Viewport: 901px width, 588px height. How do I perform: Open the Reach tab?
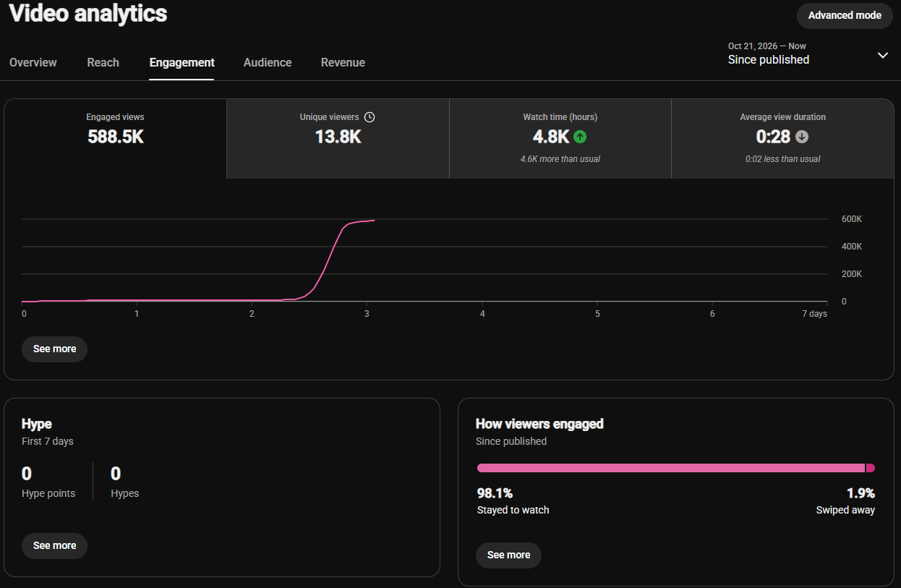pyautogui.click(x=103, y=63)
